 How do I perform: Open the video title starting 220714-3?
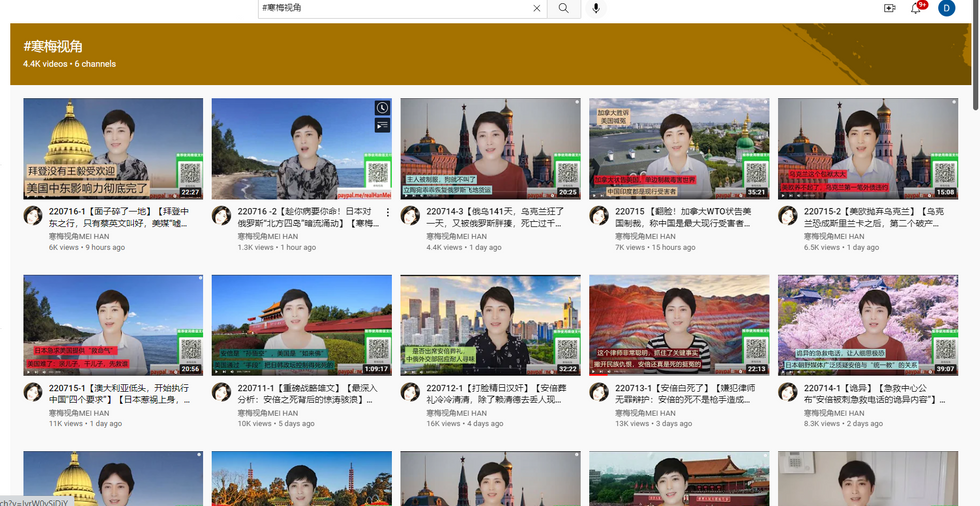[495, 217]
